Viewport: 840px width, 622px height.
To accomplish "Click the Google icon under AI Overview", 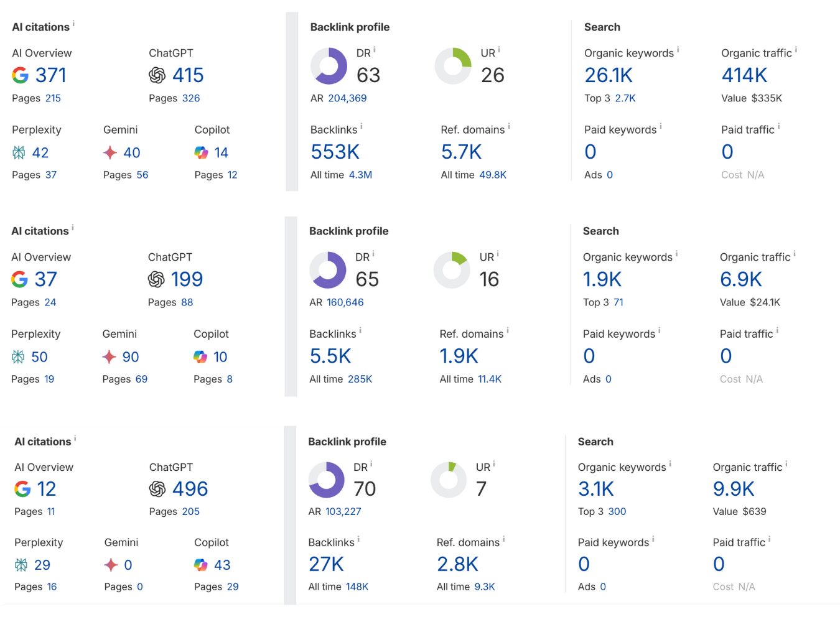I will pyautogui.click(x=21, y=75).
